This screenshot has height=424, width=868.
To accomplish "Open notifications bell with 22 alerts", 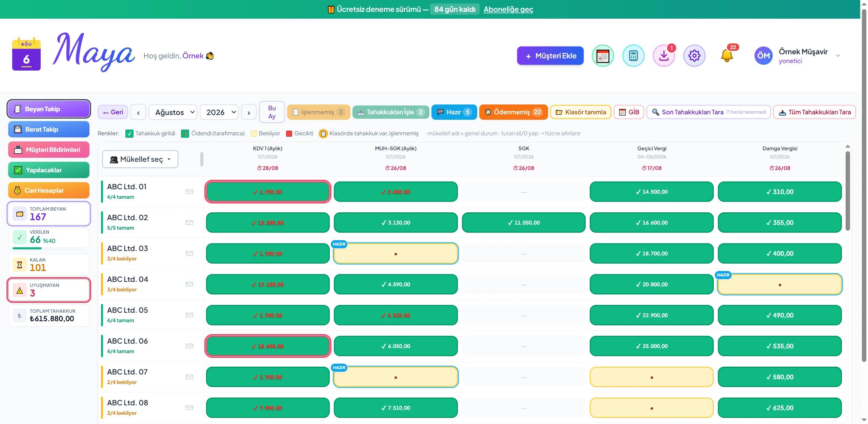I will point(727,56).
